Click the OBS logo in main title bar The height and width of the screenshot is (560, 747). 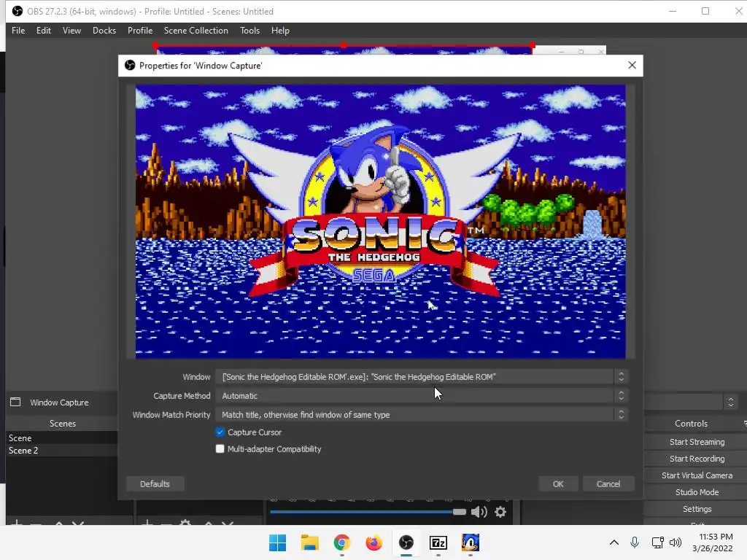pyautogui.click(x=18, y=11)
